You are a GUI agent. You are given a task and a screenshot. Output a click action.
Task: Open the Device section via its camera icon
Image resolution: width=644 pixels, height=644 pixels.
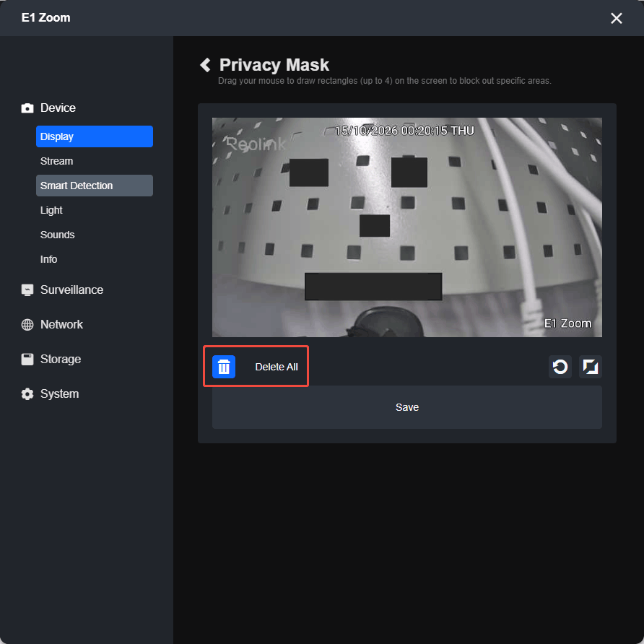point(27,108)
